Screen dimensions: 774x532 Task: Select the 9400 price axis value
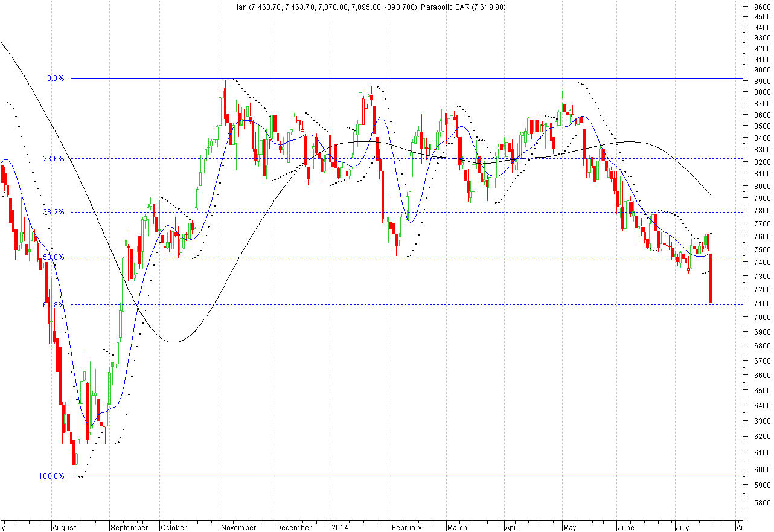(762, 27)
